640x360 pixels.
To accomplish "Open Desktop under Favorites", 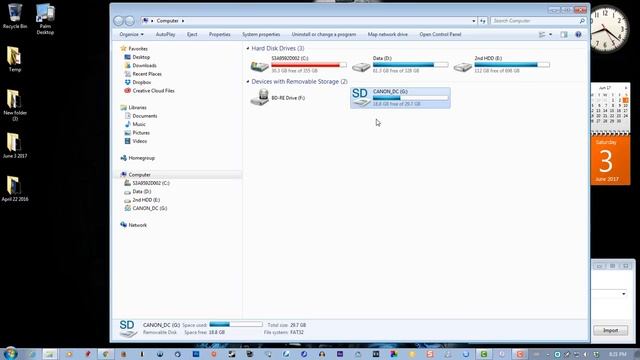I will coord(141,57).
